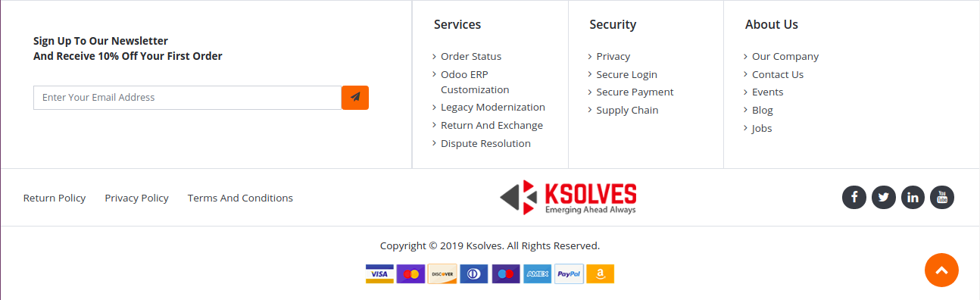The width and height of the screenshot is (980, 300).
Task: Click the Amazon payment icon
Action: point(600,273)
